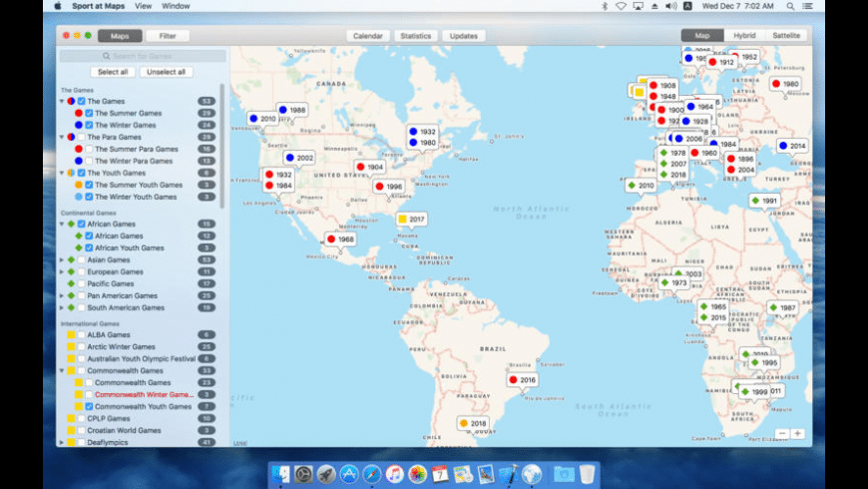The height and width of the screenshot is (489, 868).
Task: Click the zoom in plus button on map
Action: 797,434
